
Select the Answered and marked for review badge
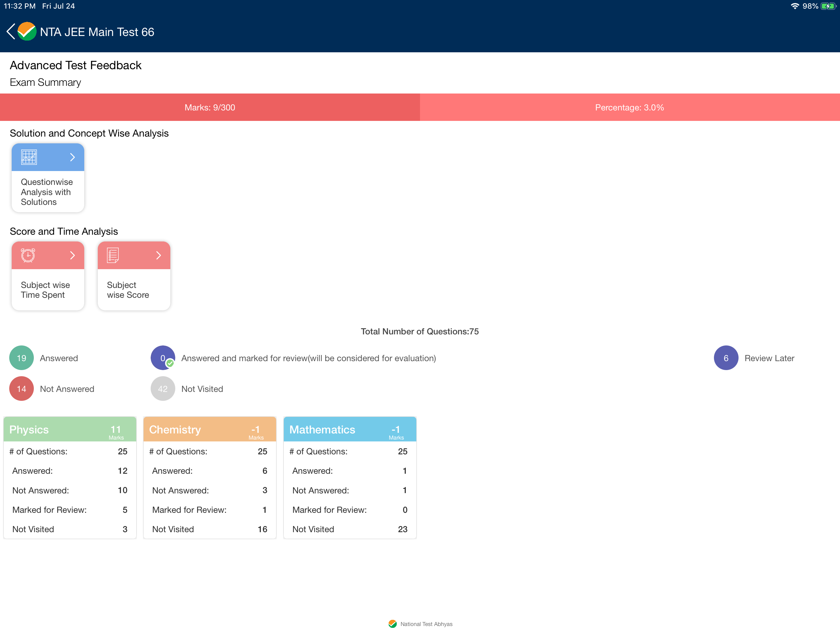163,357
